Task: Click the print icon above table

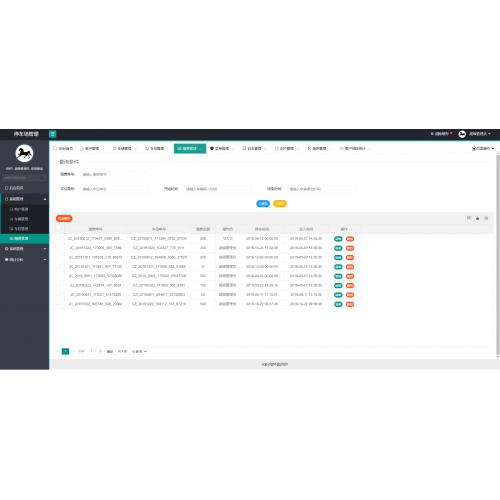Action: click(486, 218)
